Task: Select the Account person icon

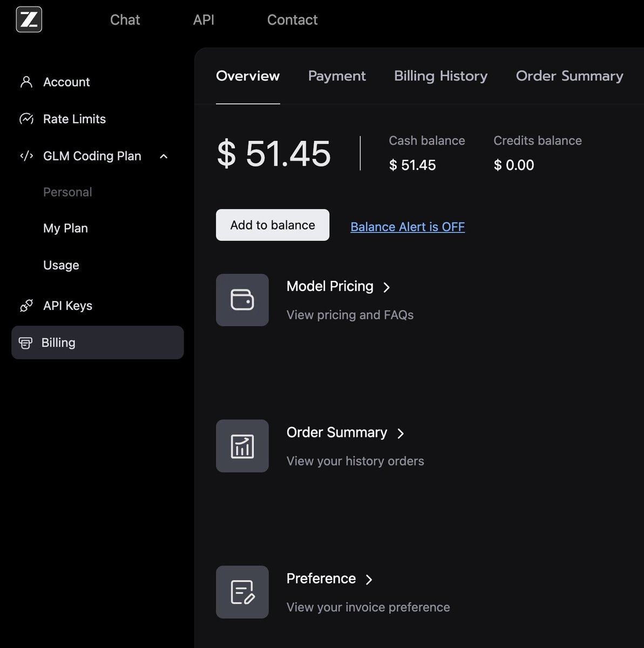Action: pos(26,82)
